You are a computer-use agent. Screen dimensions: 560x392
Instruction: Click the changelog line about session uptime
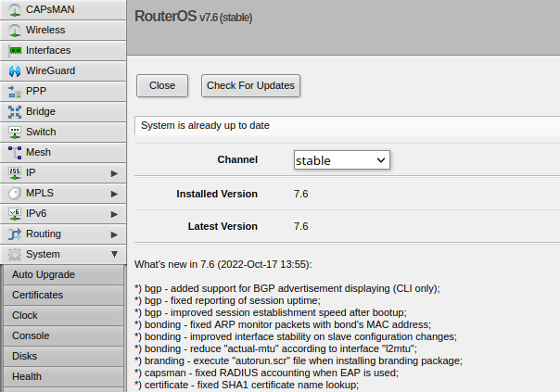click(x=227, y=300)
